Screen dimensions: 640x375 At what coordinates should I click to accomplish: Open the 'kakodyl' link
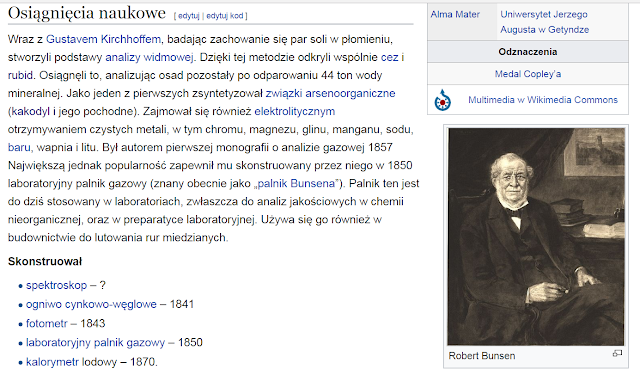tap(31, 111)
